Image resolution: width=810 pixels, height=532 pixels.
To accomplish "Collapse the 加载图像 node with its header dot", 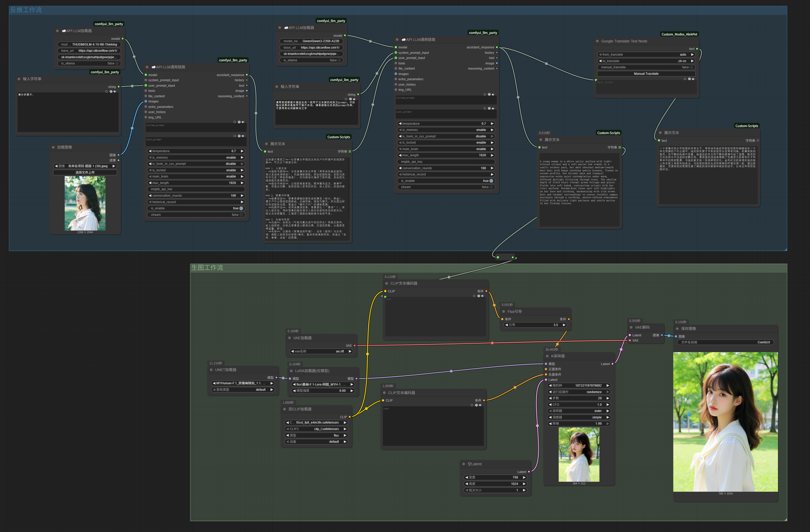I will tap(53, 147).
